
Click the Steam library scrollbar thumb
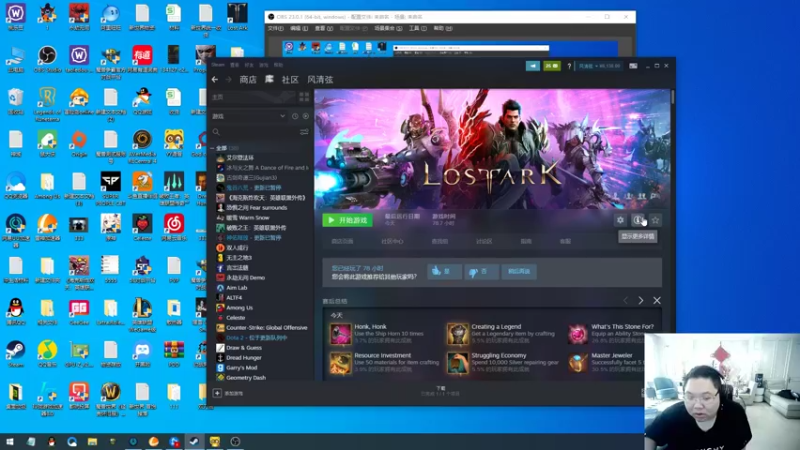click(673, 97)
